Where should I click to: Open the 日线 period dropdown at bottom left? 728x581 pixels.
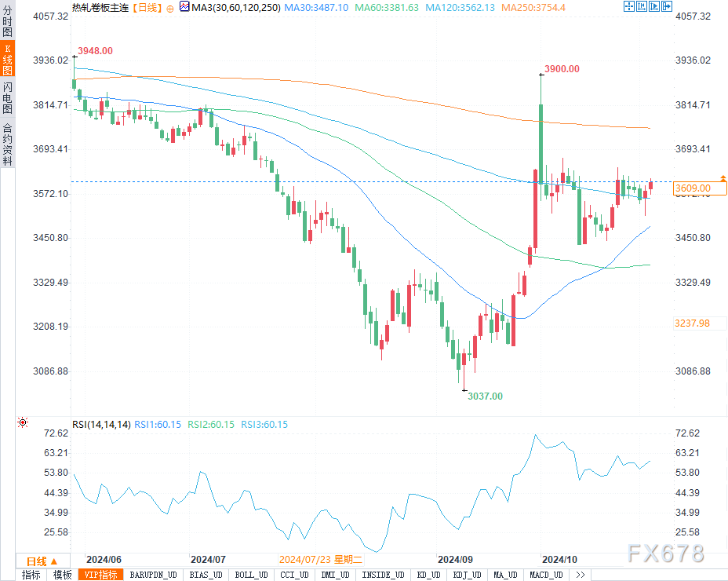pyautogui.click(x=42, y=561)
